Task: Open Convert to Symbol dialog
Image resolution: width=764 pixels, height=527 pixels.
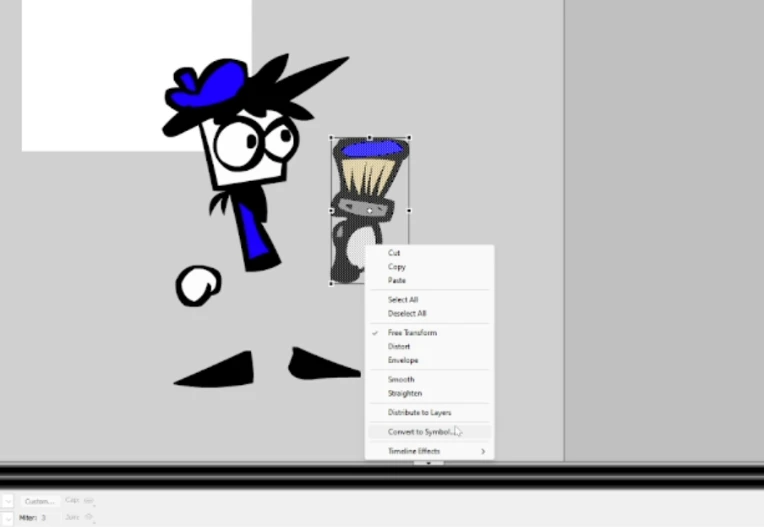Action: pyautogui.click(x=429, y=432)
